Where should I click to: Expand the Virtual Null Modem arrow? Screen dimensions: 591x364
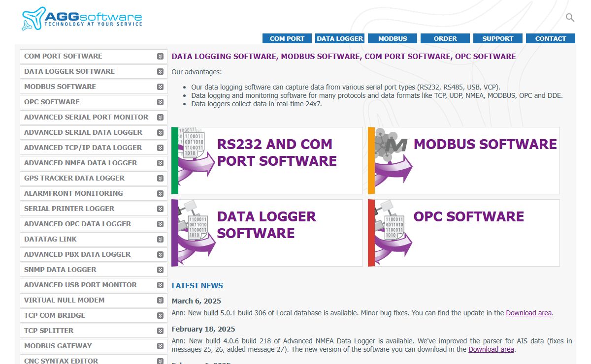click(x=160, y=301)
